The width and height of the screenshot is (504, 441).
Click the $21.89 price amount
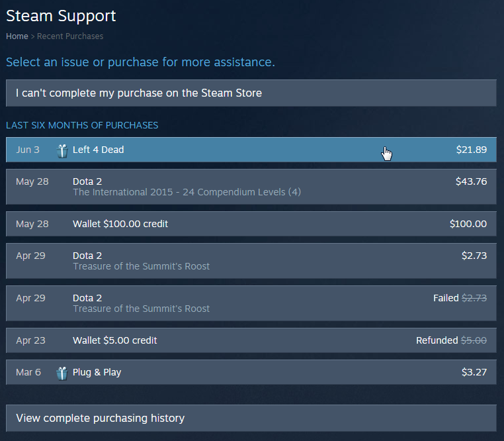click(x=472, y=150)
